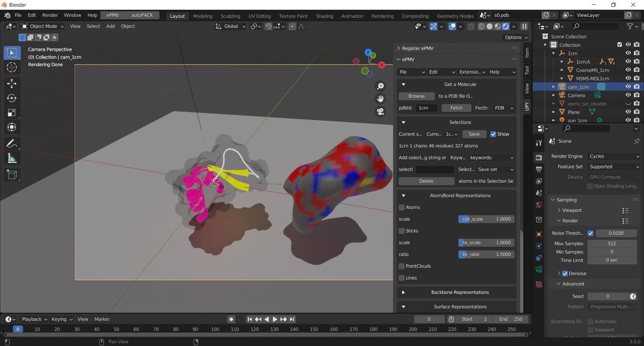Open the Fetch PDB source dropdown

(504, 108)
